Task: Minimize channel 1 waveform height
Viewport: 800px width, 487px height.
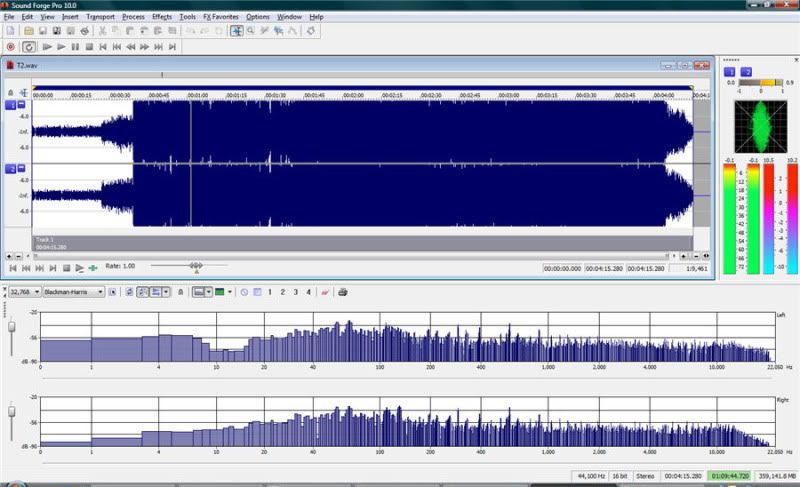Action: click(21, 104)
